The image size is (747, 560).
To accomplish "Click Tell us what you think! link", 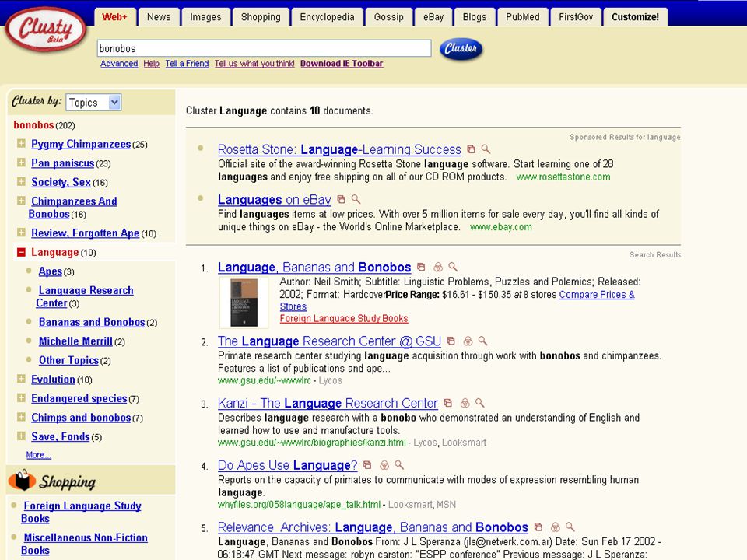I will [254, 63].
